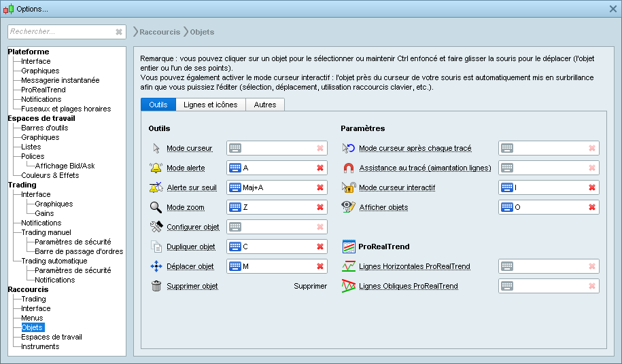Click the trash can icon for Supprimer objet
The width and height of the screenshot is (622, 364).
156,286
